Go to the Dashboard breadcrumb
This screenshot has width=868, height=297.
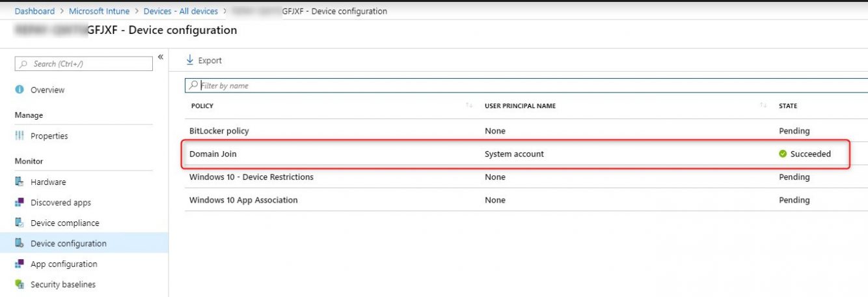(x=34, y=11)
